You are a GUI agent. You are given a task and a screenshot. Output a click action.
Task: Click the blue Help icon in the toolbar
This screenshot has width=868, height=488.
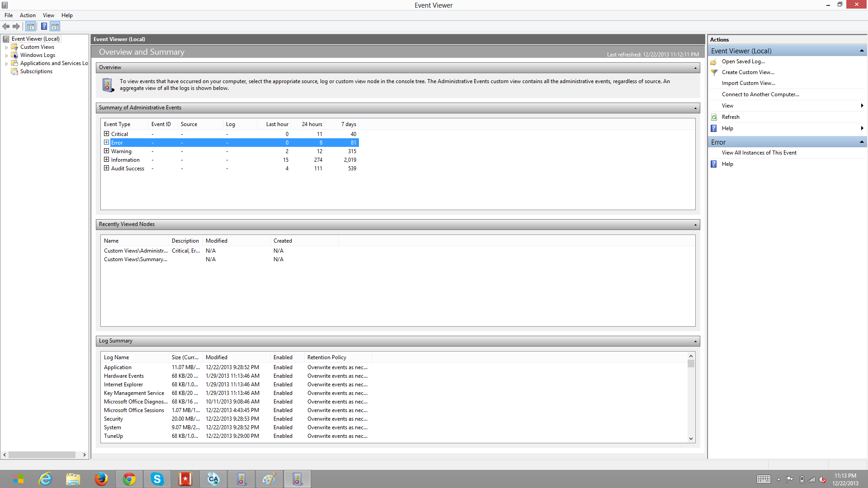coord(44,27)
